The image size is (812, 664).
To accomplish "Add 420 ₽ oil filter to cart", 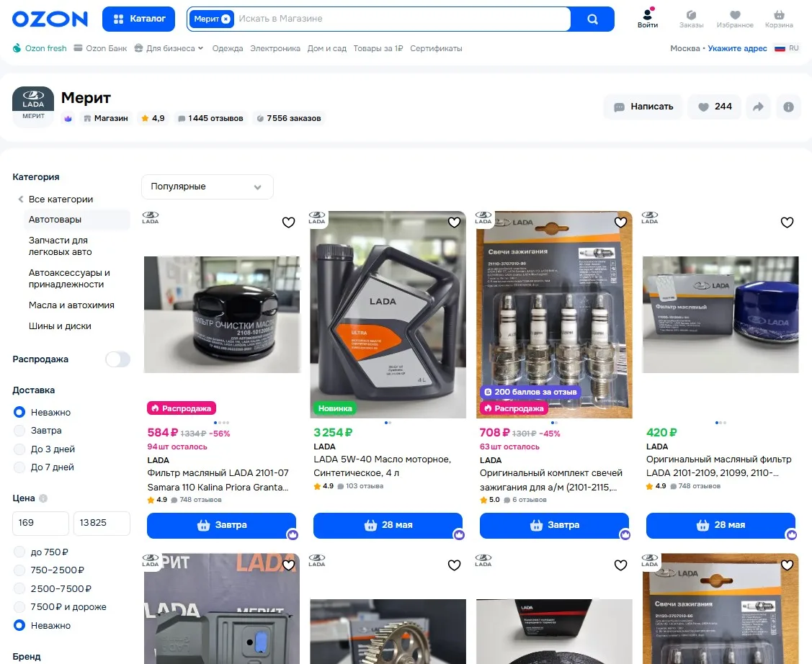I will [720, 525].
